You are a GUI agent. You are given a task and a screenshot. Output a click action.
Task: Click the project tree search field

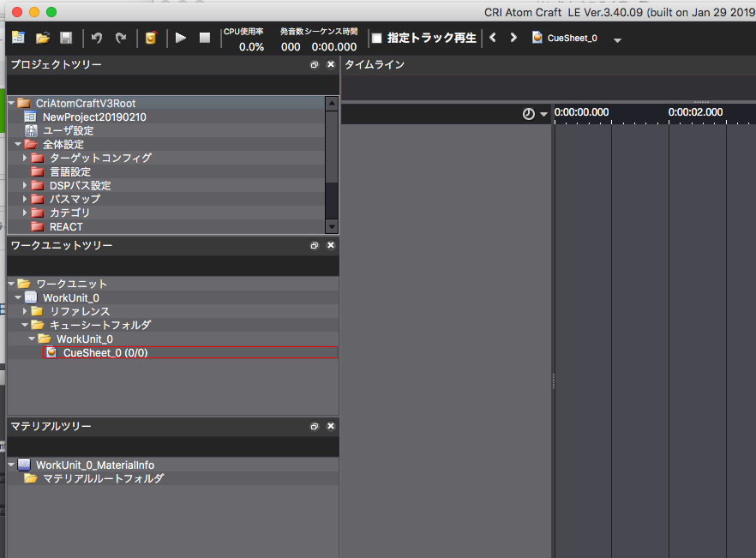[x=173, y=85]
